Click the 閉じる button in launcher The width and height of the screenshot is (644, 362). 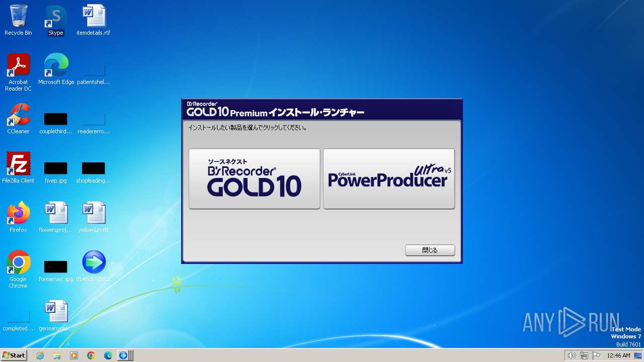coord(430,250)
